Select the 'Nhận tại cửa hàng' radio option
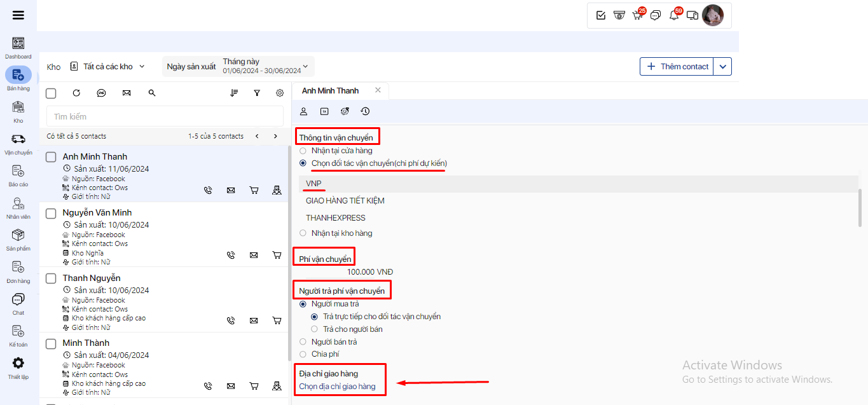 303,151
